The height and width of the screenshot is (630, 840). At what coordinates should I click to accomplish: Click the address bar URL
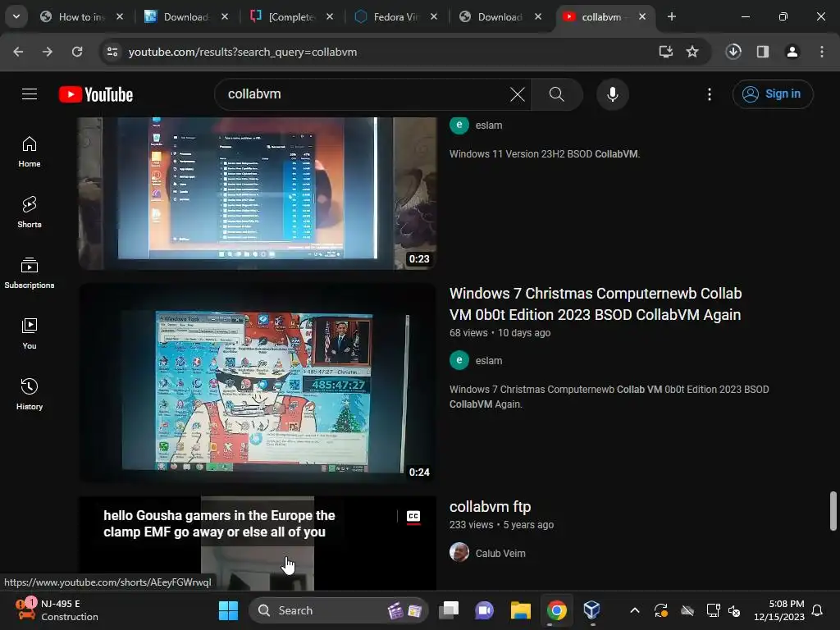click(243, 52)
